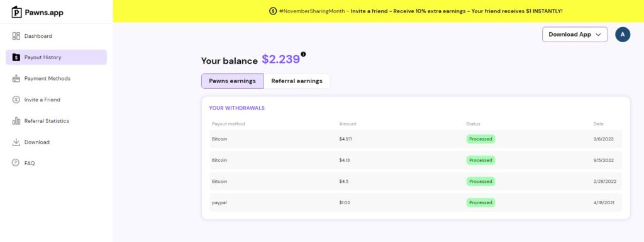Click the $4.5 amount cell
The image size is (644, 242).
(x=344, y=181)
